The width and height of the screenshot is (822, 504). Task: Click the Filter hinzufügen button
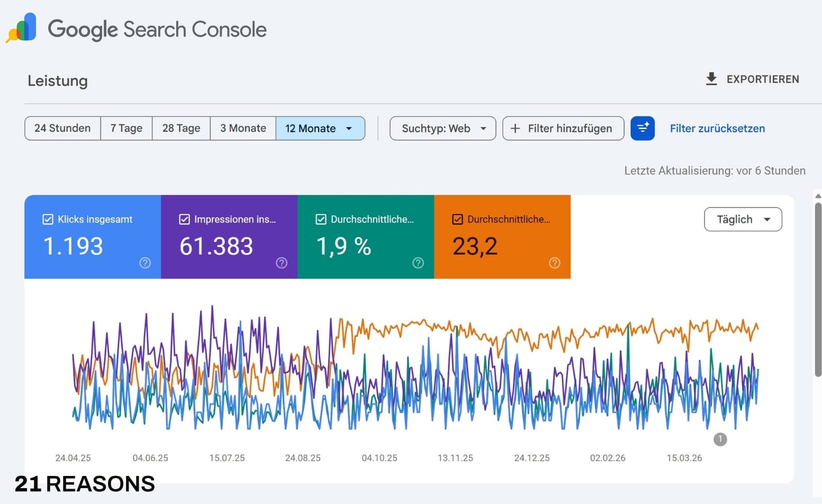(x=563, y=128)
